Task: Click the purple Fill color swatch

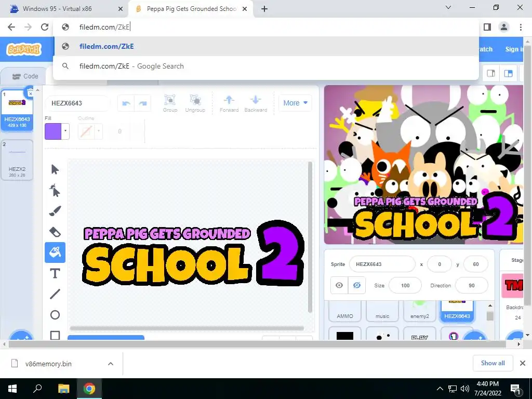Action: click(53, 131)
